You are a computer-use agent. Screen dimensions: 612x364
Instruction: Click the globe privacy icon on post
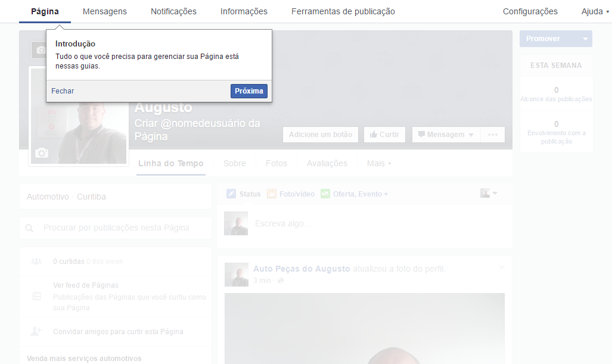[x=280, y=281]
